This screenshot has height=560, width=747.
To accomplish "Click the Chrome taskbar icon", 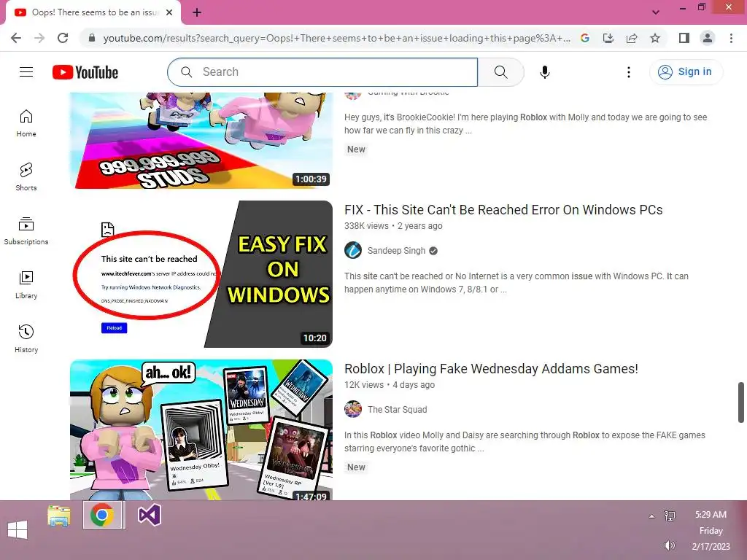I will (102, 516).
